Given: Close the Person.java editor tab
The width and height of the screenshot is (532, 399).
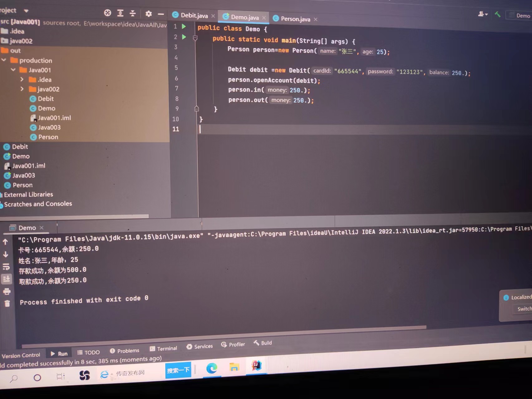Looking at the screenshot, I should point(316,19).
